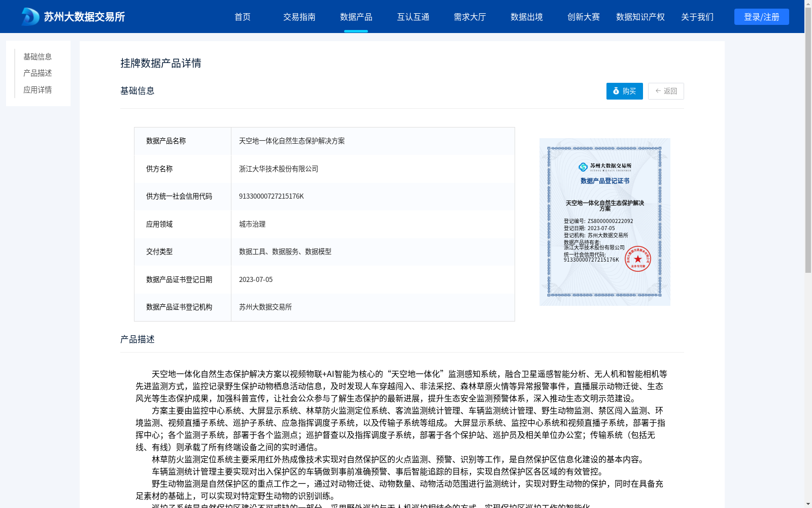Open the 数据产品登记证书 thumbnail image
This screenshot has width=812, height=508.
click(x=605, y=222)
